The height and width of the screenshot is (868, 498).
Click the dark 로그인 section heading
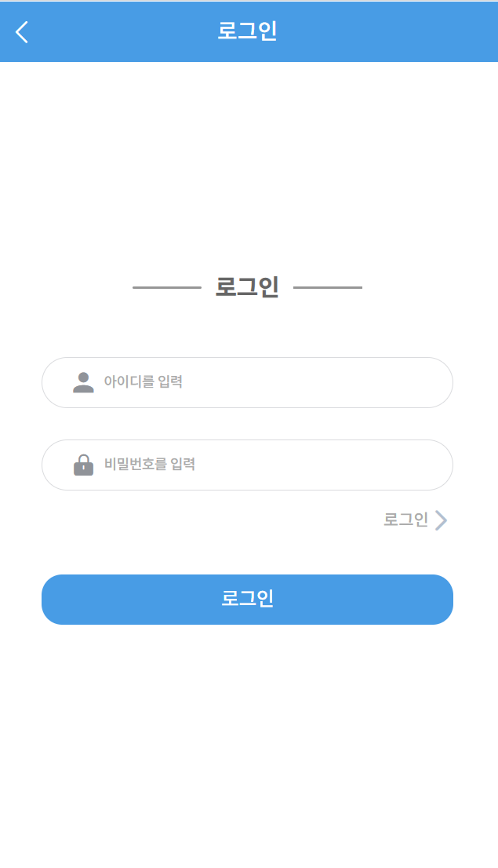click(x=247, y=287)
